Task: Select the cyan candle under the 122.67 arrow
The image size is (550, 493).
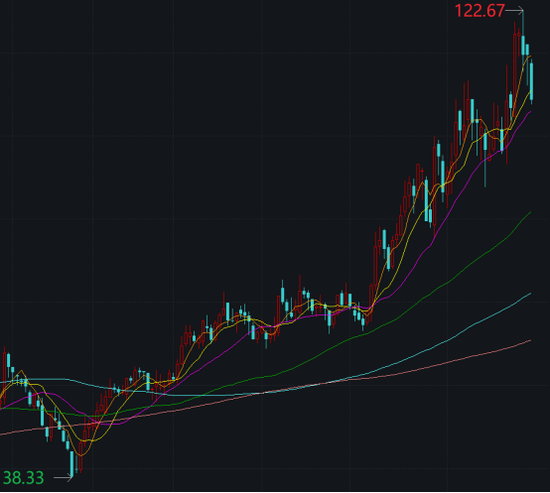Action: [x=523, y=45]
